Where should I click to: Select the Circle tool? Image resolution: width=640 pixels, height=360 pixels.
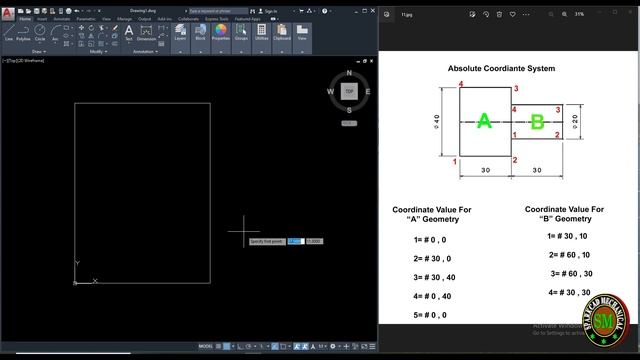tap(40, 33)
